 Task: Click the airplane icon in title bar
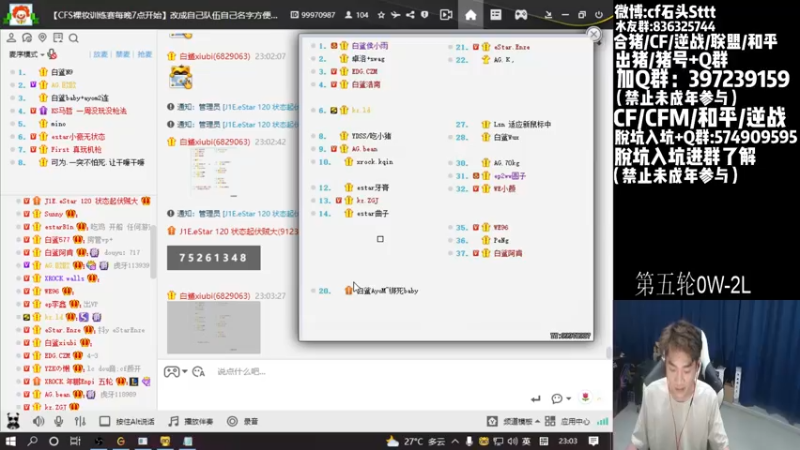point(395,15)
